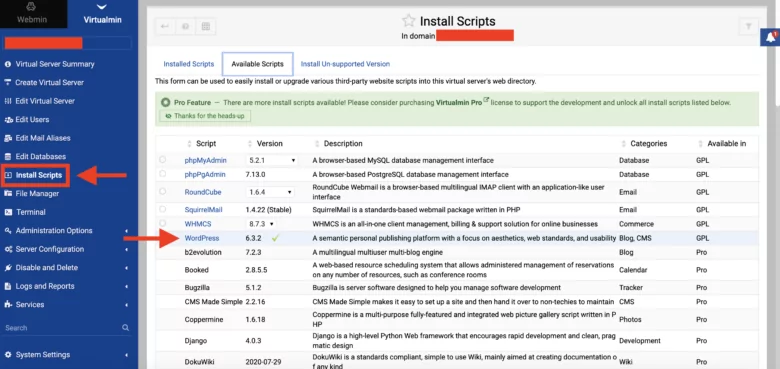Click the DokuWiki script name
This screenshot has height=369, width=780.
(199, 362)
